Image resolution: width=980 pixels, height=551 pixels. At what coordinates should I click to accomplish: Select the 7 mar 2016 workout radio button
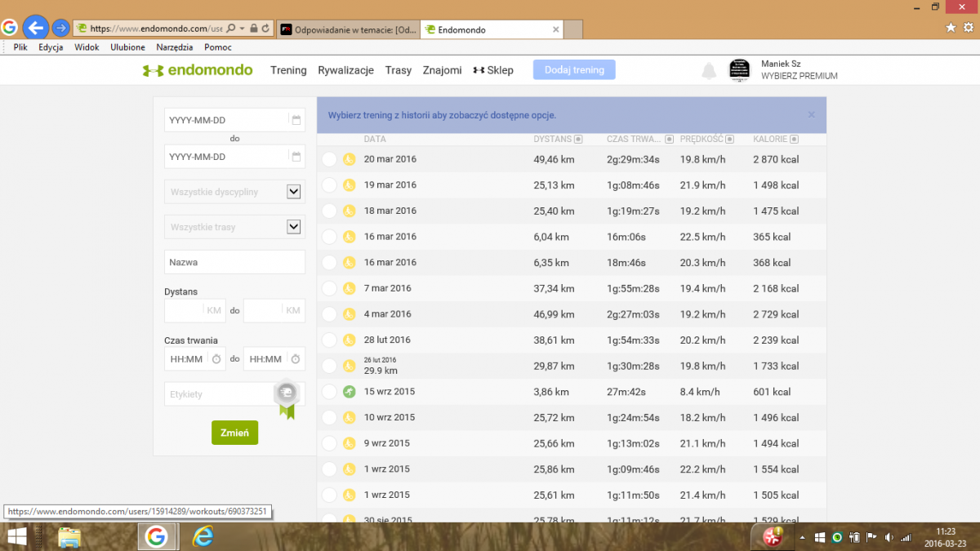(x=329, y=288)
